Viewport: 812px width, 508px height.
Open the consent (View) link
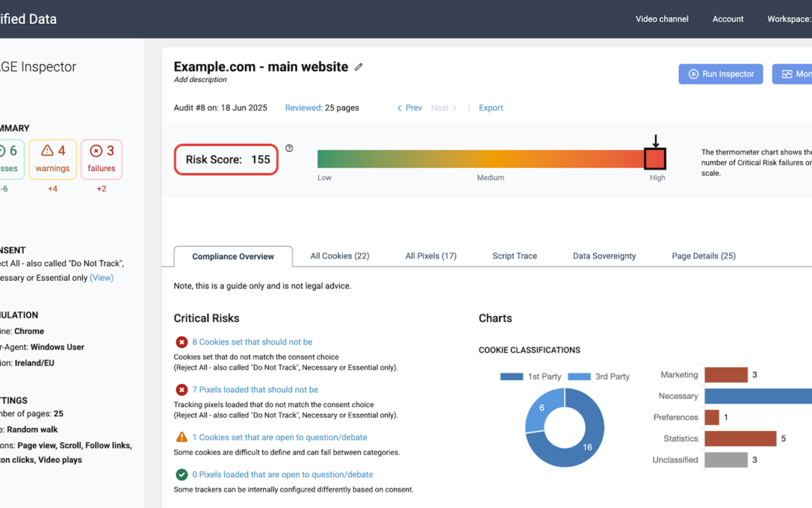coord(101,278)
